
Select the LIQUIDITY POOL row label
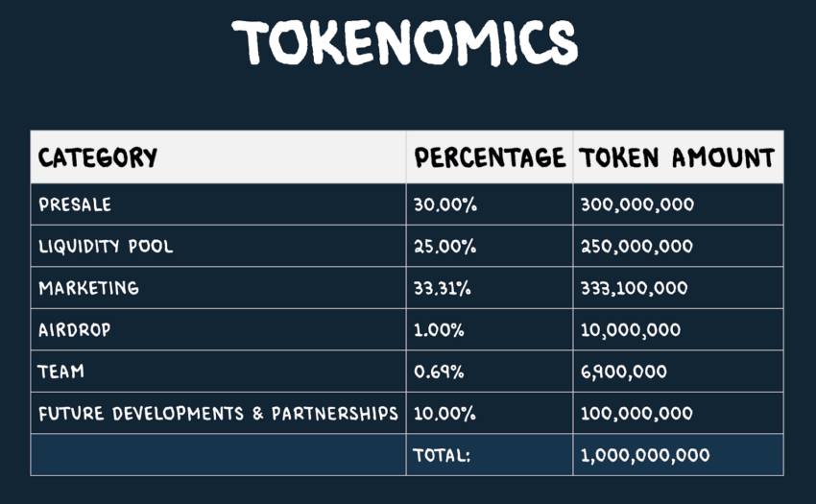(218, 246)
